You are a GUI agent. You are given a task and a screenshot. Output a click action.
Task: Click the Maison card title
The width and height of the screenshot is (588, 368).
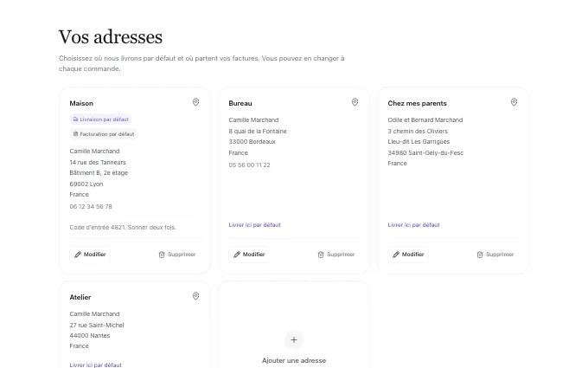(81, 103)
